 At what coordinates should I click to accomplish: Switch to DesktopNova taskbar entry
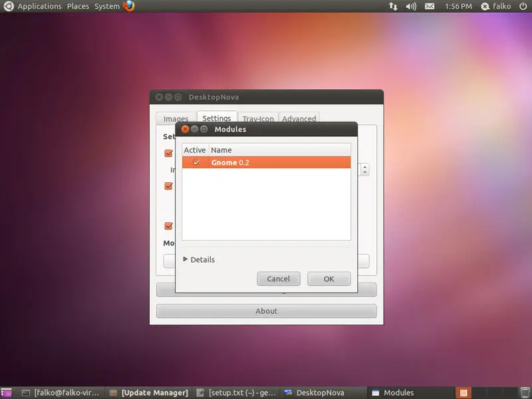pos(324,393)
